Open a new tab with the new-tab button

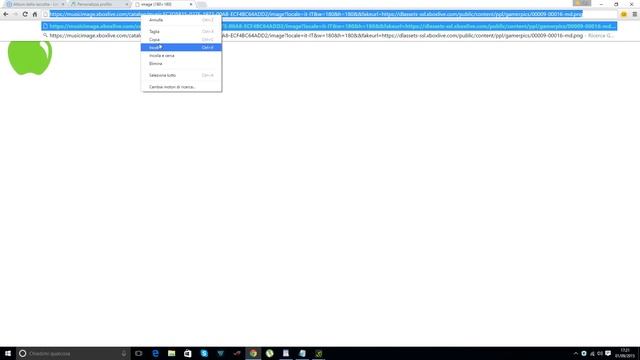pyautogui.click(x=202, y=4)
